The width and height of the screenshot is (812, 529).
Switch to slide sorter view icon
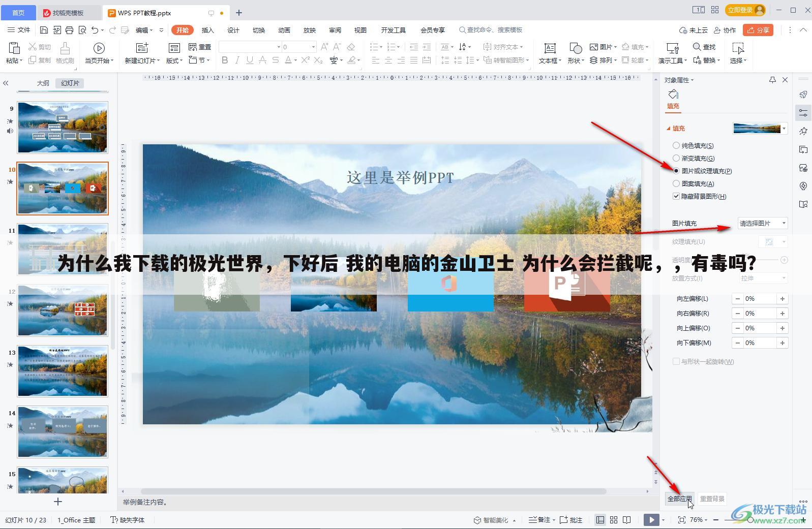click(x=614, y=520)
